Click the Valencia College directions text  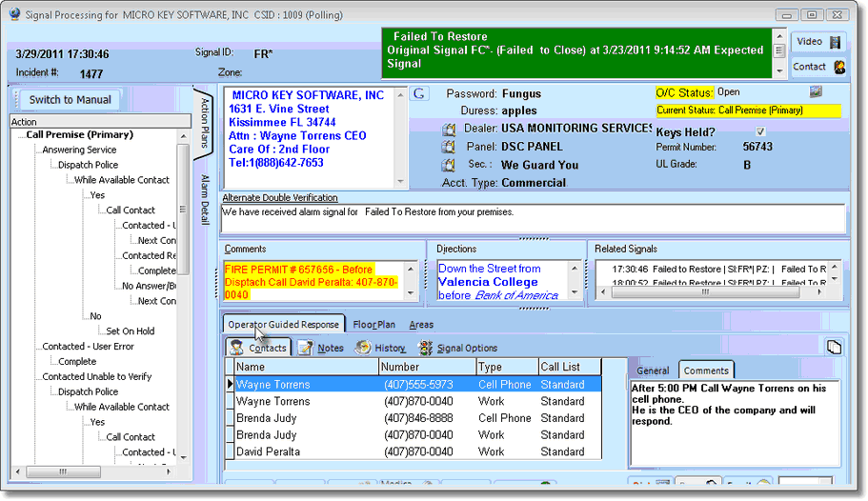click(x=488, y=282)
